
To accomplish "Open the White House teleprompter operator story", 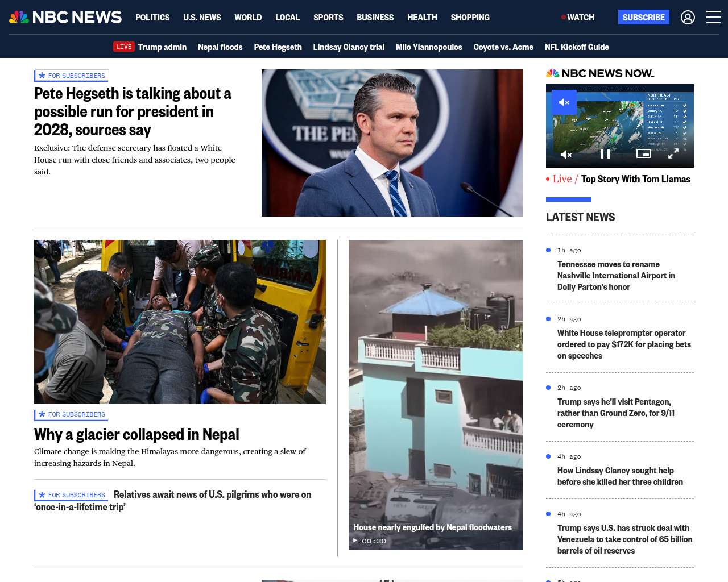I will 624,344.
